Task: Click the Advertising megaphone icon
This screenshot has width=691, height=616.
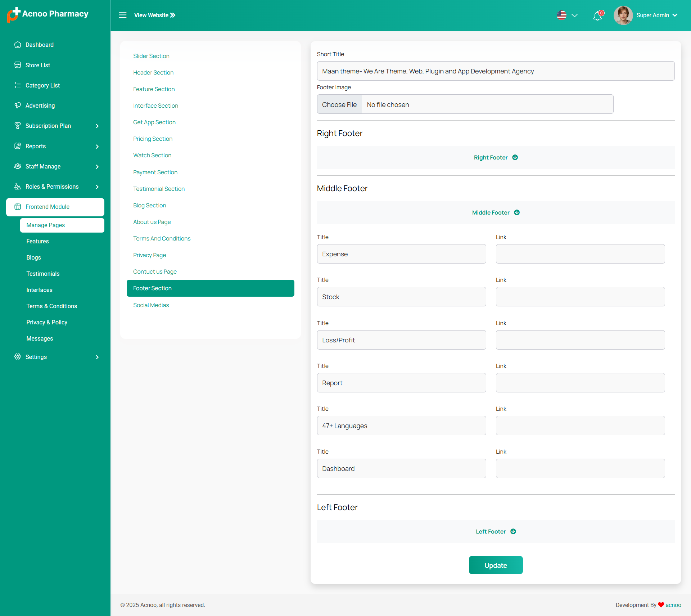Action: [18, 105]
